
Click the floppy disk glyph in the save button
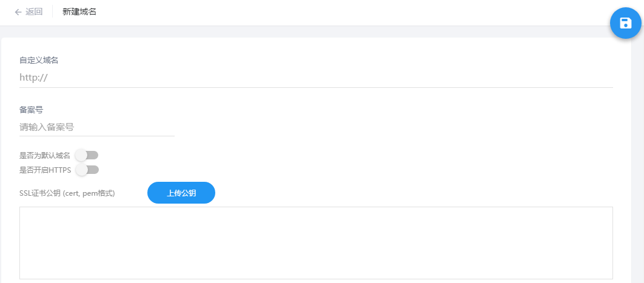pos(626,23)
